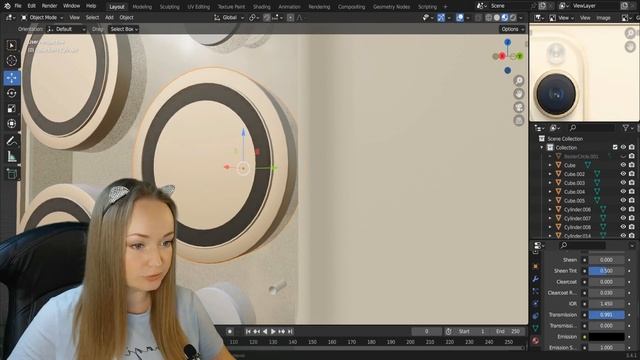The width and height of the screenshot is (640, 360).
Task: Click the viewport pan hand icon
Action: [x=519, y=94]
